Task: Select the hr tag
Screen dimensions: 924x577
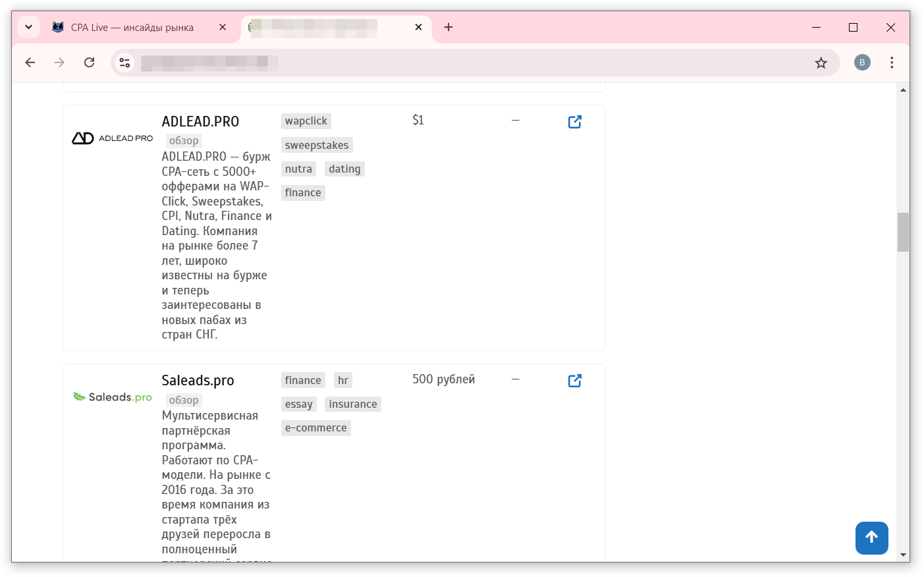Action: [343, 380]
